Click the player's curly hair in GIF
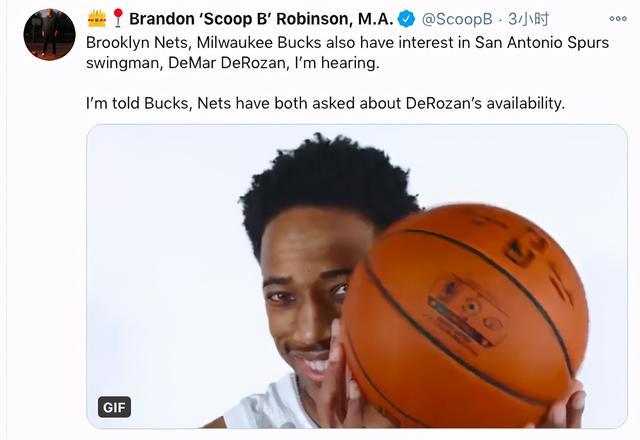The image size is (640, 440). (x=327, y=184)
